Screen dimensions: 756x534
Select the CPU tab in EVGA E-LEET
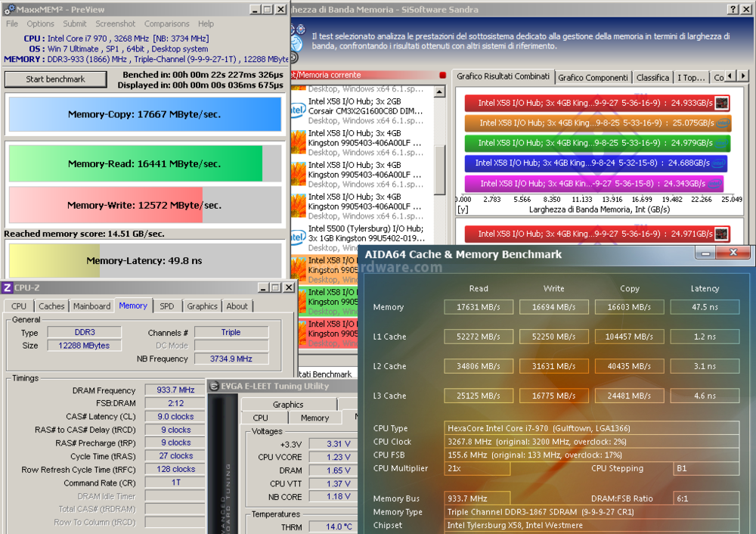(x=260, y=418)
